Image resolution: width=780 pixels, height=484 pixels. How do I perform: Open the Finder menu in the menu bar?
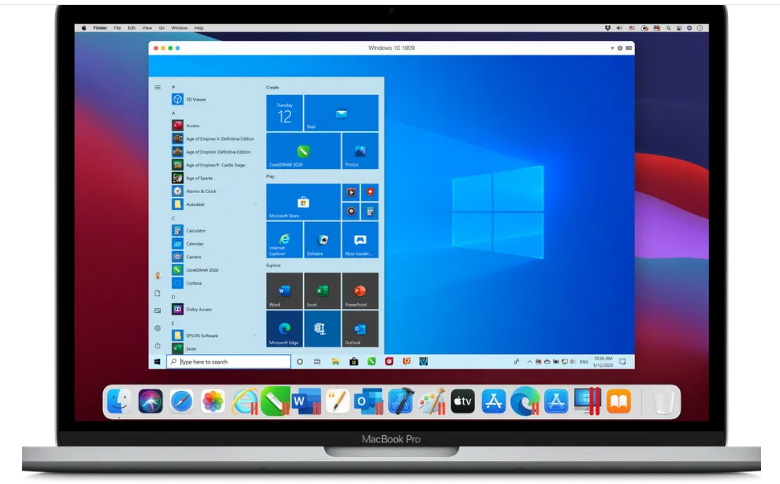100,28
